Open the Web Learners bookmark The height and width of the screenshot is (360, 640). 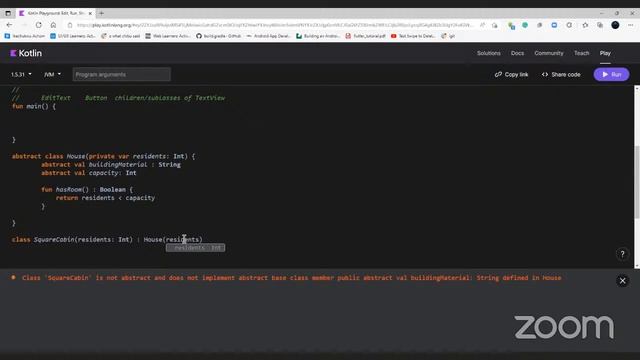pyautogui.click(x=168, y=36)
